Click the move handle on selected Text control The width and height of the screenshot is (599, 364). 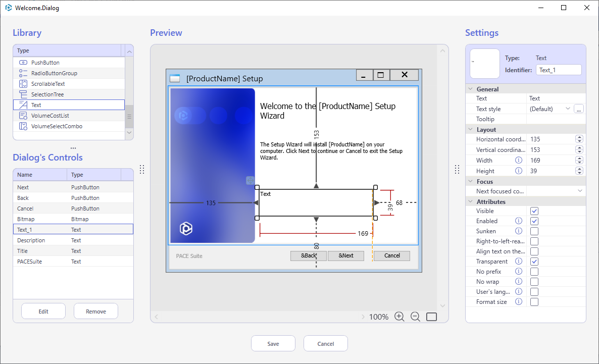tap(250, 180)
